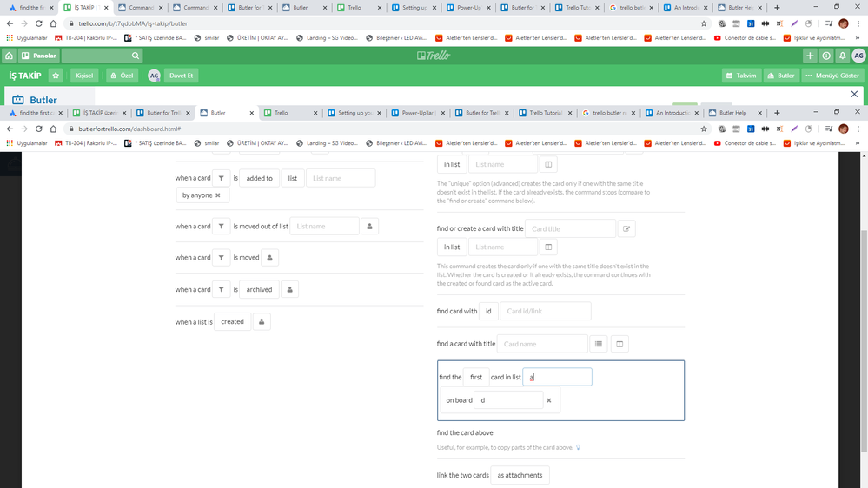Bookmark the page with the front window star icon

704,129
